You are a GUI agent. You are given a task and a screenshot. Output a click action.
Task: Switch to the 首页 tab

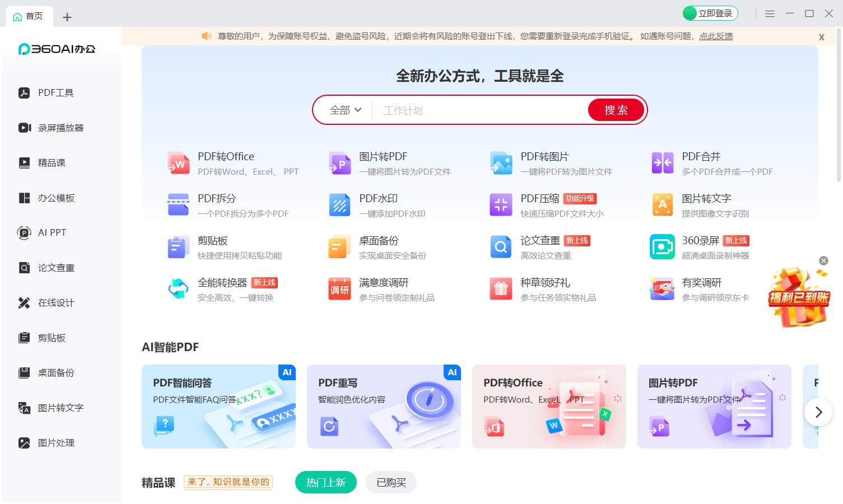(29, 16)
